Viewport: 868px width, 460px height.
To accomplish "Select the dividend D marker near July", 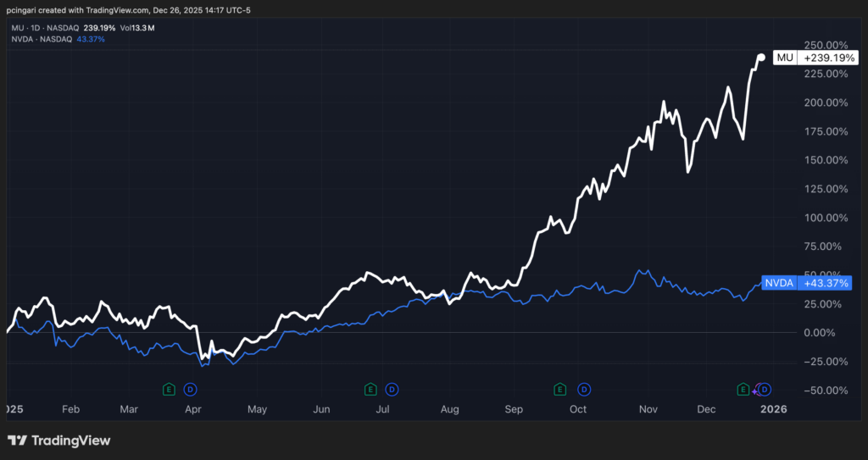I will (392, 389).
